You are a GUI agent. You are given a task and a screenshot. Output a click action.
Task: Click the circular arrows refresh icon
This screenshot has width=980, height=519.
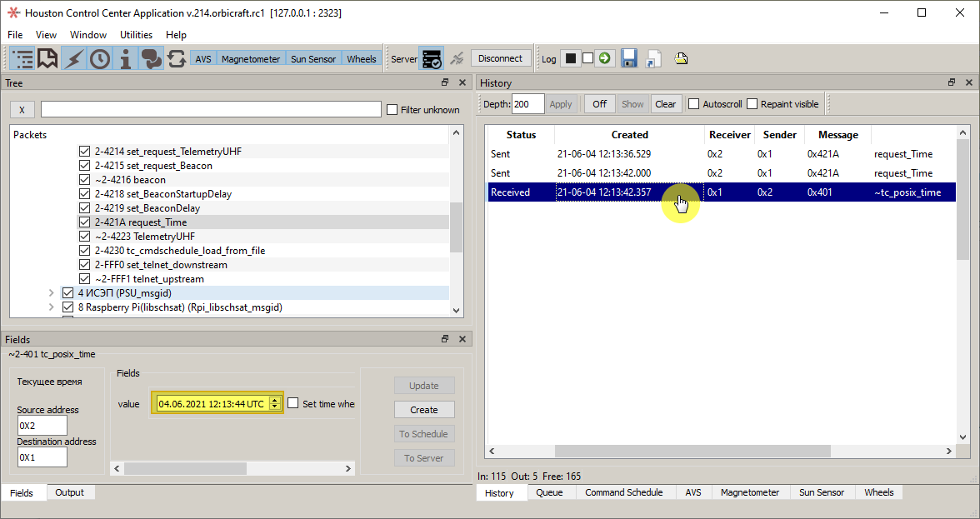(177, 58)
